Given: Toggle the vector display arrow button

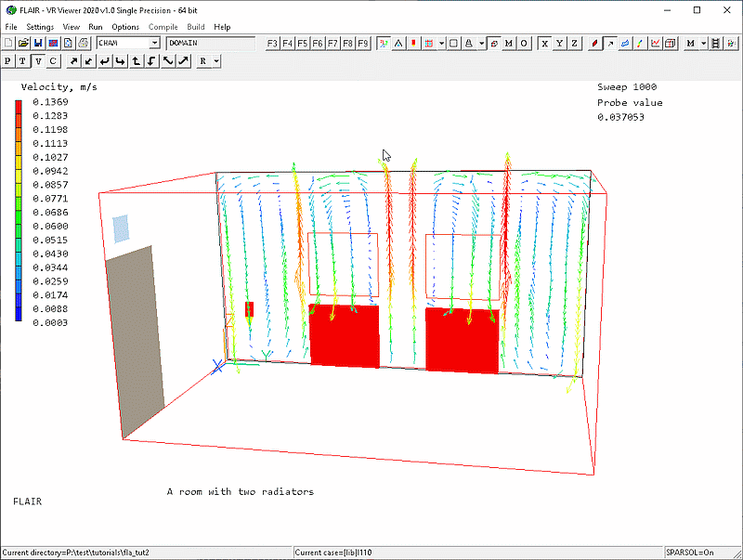Looking at the screenshot, I should 610,43.
